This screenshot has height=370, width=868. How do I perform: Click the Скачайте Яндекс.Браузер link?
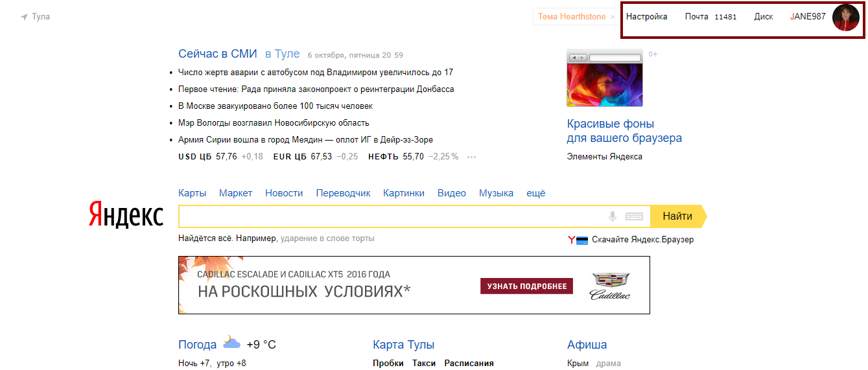point(642,240)
